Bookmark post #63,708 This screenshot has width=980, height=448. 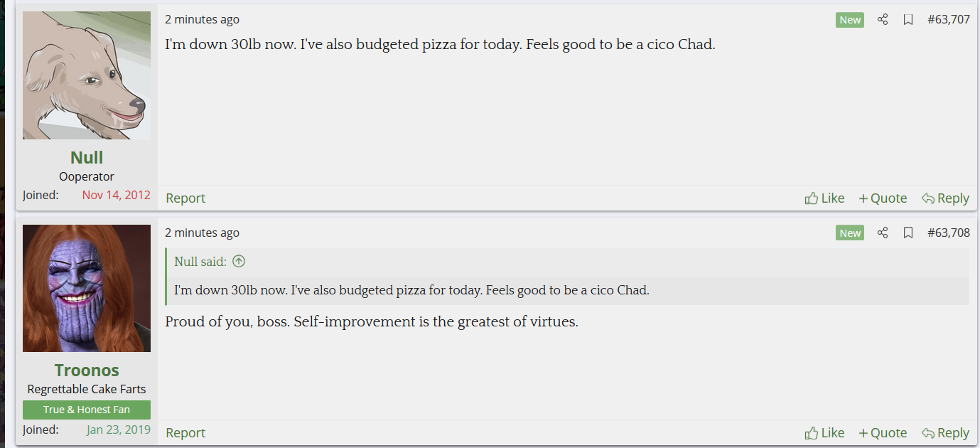(908, 233)
